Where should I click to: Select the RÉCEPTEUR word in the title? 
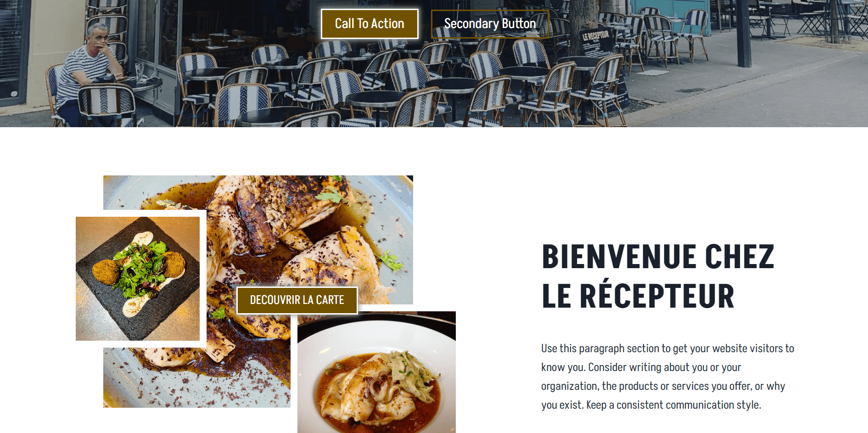tap(657, 296)
